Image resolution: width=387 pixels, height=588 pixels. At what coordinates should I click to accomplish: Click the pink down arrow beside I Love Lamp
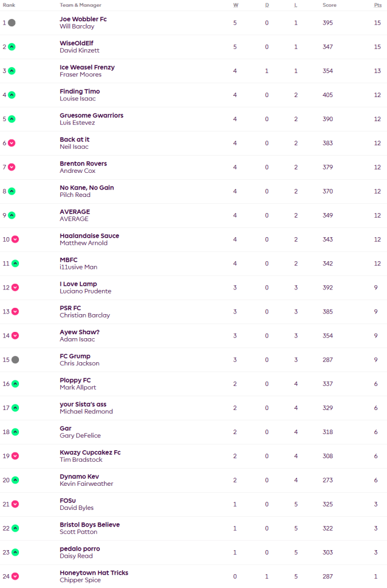pos(16,288)
